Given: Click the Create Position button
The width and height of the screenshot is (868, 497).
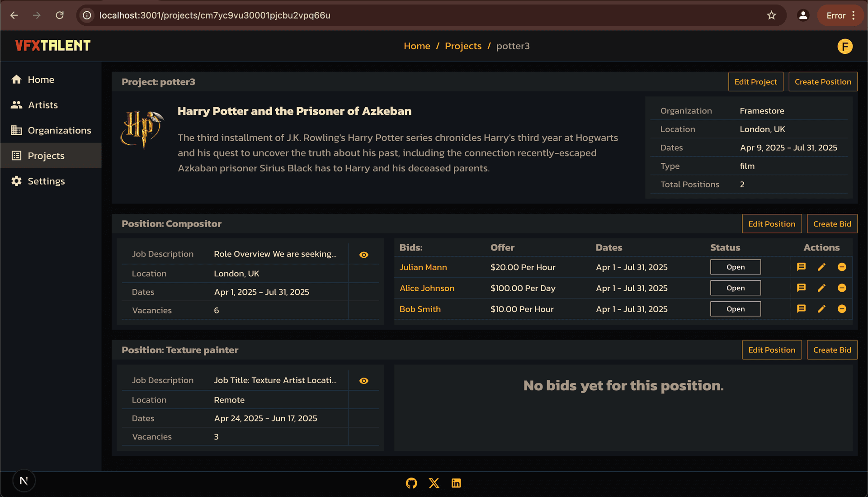Looking at the screenshot, I should pyautogui.click(x=823, y=82).
